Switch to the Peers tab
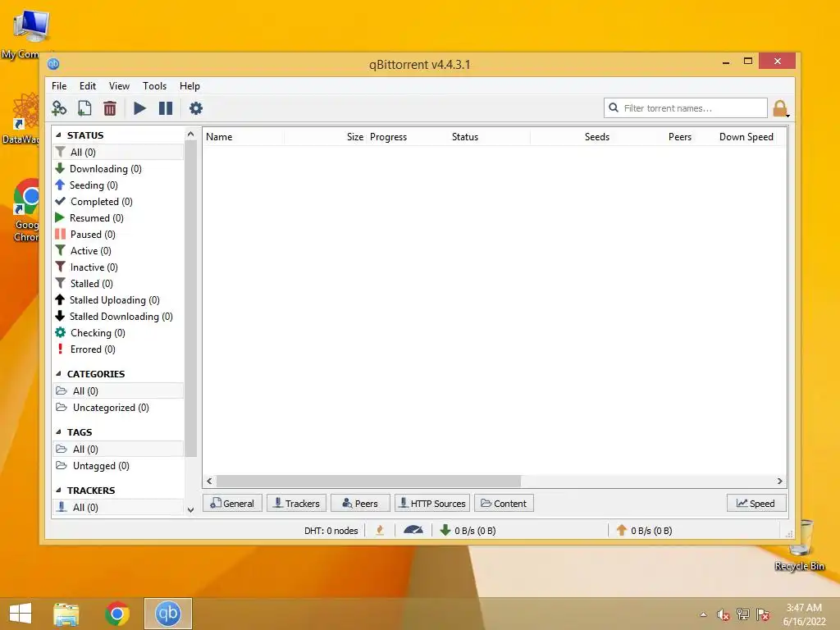Screen dimensions: 840x630 360,504
